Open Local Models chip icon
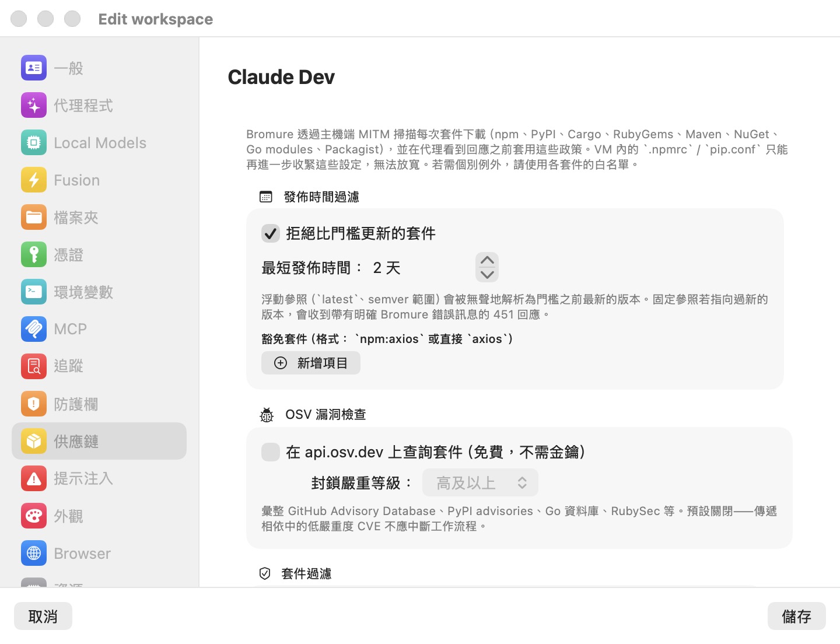 click(34, 143)
